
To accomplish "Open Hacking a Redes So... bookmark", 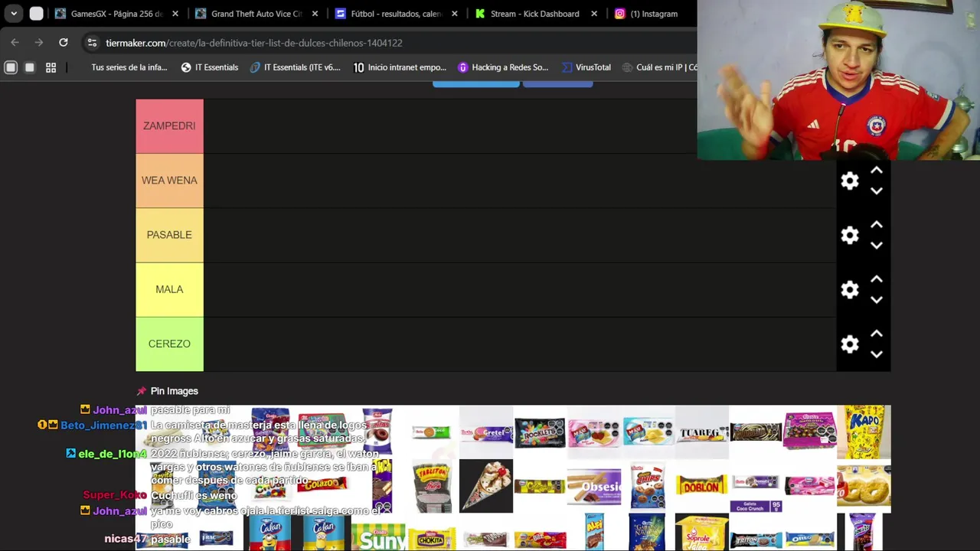I will tap(503, 67).
